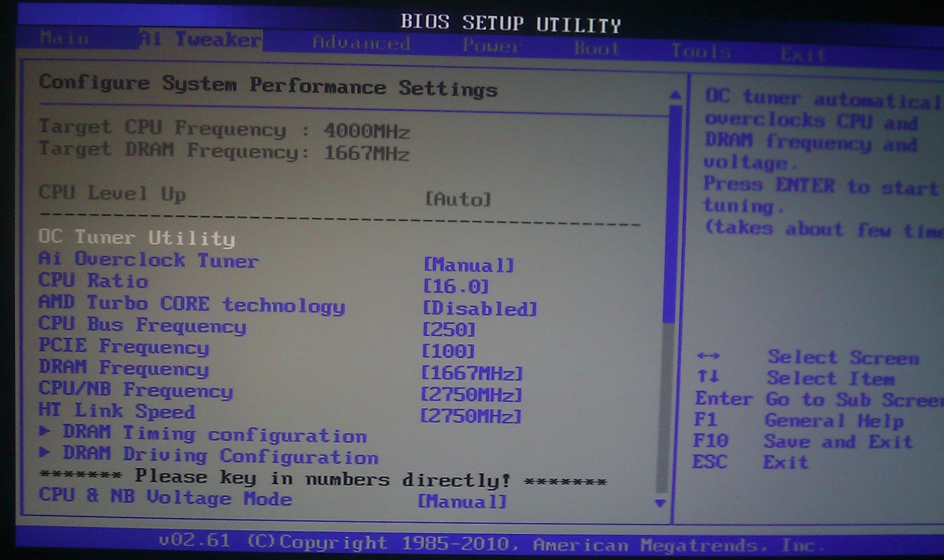944x560 pixels.
Task: Select the Ai Tweaker tab
Action: click(x=201, y=40)
